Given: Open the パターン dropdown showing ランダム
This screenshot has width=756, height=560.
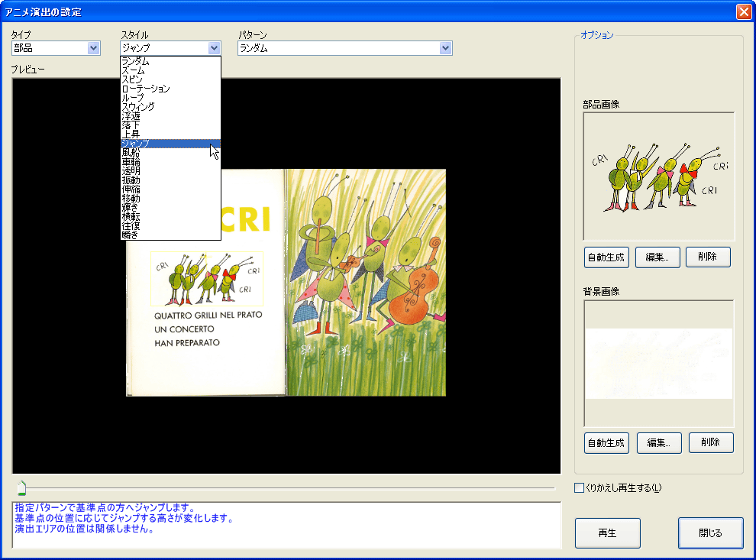Looking at the screenshot, I should (x=344, y=48).
